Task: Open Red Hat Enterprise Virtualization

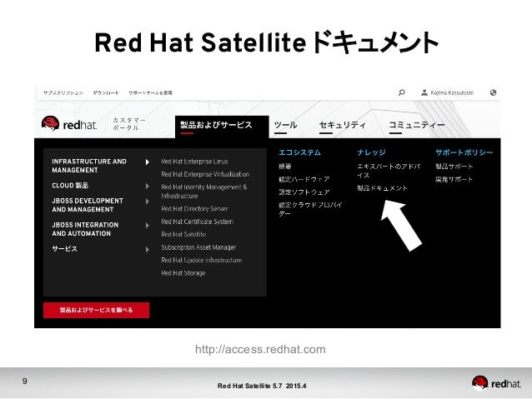Action: point(205,174)
